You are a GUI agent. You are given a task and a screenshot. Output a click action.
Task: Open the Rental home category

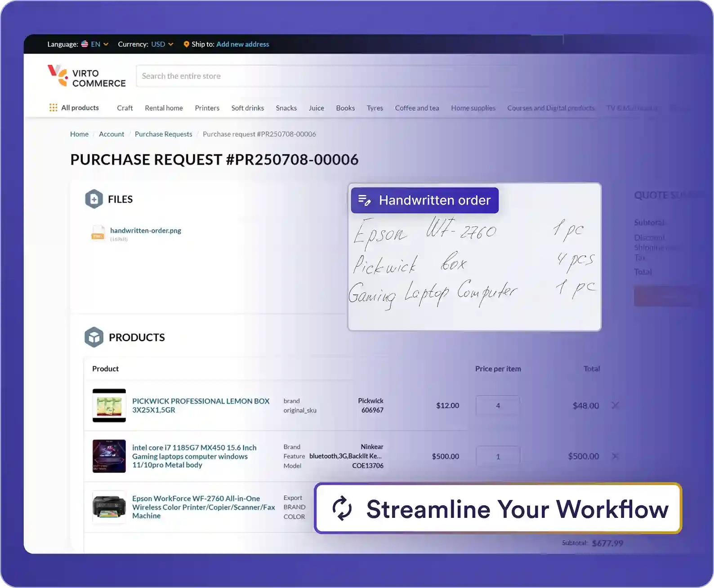point(164,108)
